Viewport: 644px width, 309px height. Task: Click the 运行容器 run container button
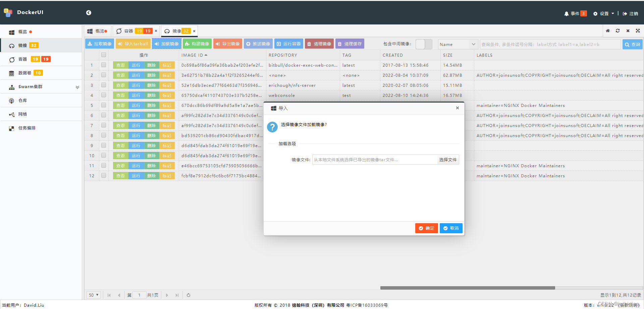[x=289, y=44]
